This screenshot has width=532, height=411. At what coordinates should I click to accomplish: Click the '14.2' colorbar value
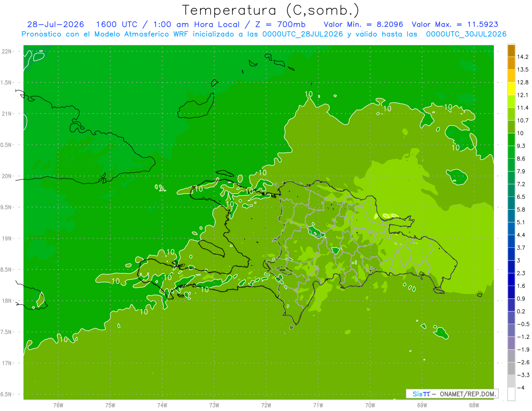[x=522, y=57]
